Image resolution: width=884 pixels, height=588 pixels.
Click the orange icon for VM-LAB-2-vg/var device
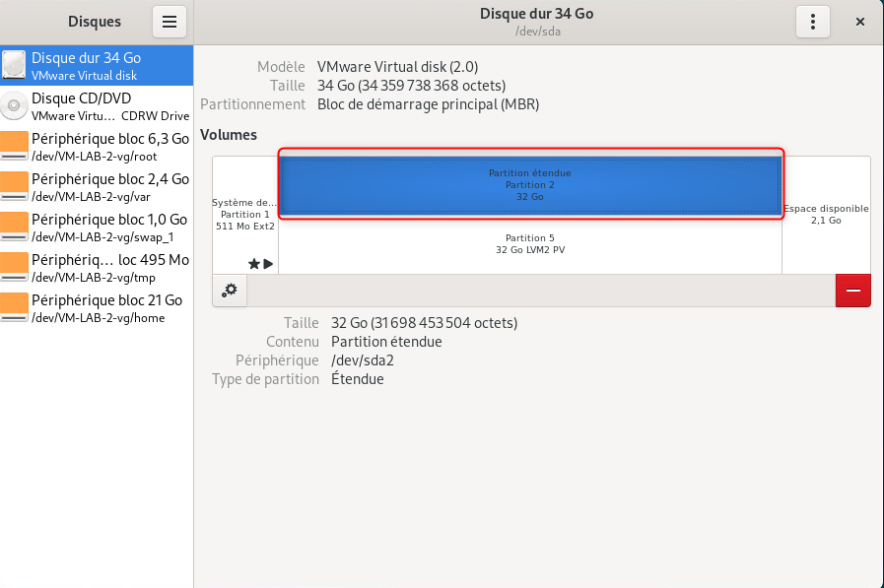pos(15,187)
